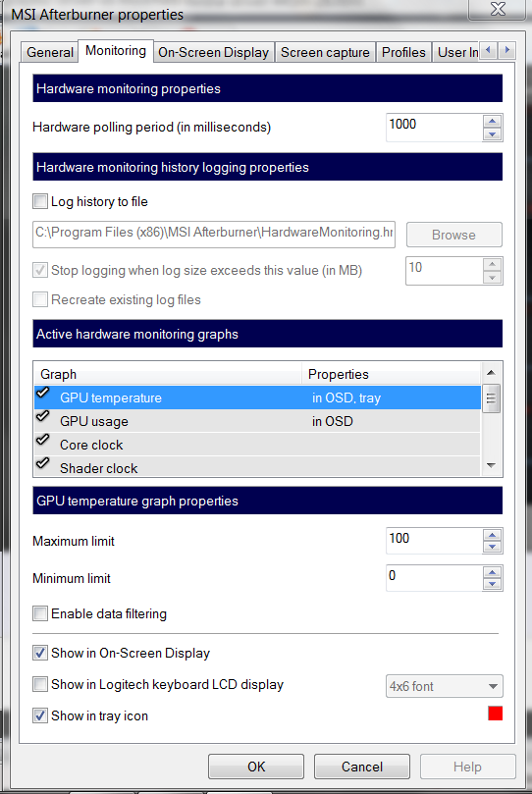Uncheck the GPU temperature graph checkmark

[43, 393]
